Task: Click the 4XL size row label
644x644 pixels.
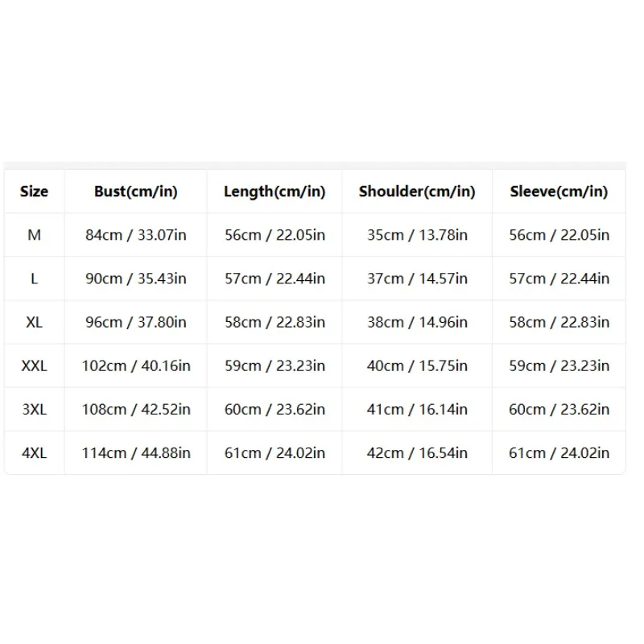Action: [34, 452]
